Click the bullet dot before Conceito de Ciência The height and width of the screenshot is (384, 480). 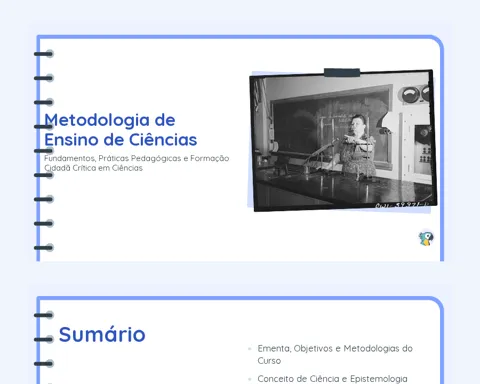249,379
